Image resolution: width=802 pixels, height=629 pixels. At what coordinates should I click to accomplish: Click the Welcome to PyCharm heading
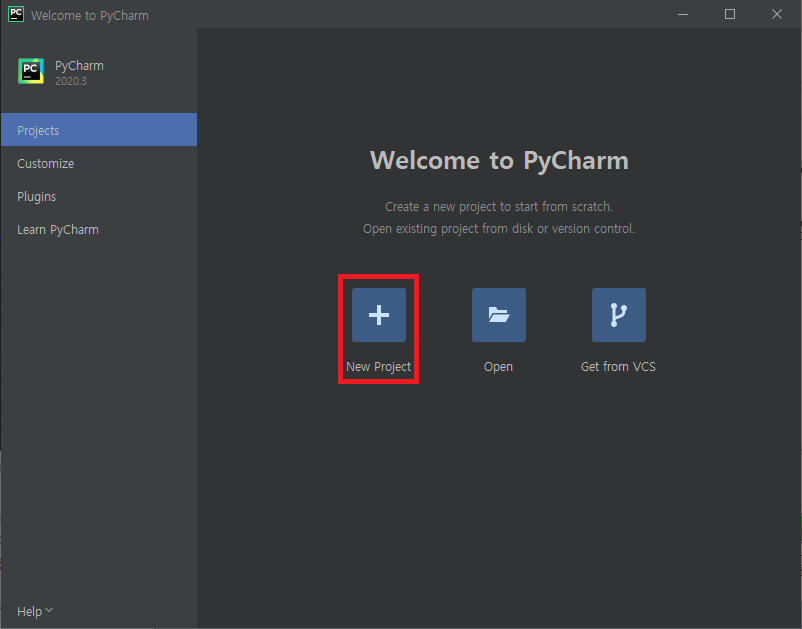click(499, 161)
